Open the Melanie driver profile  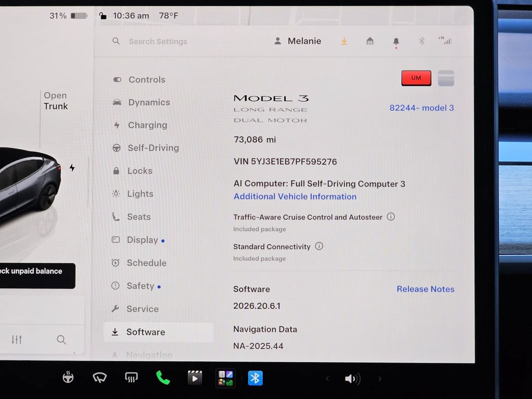[298, 41]
